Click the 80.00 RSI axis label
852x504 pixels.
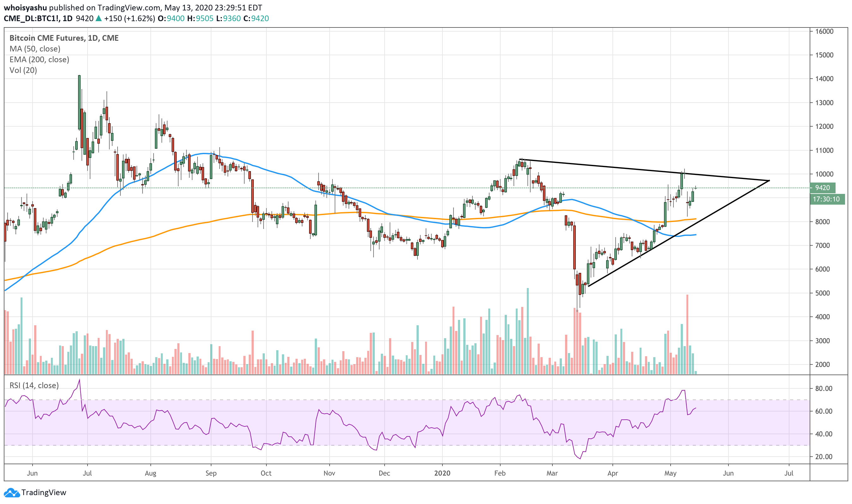(824, 388)
